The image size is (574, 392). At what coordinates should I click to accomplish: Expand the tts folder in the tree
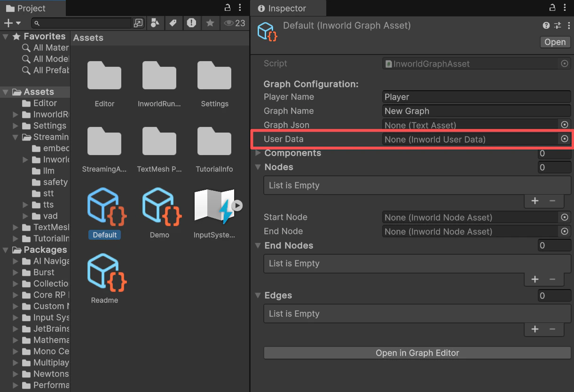click(x=26, y=205)
